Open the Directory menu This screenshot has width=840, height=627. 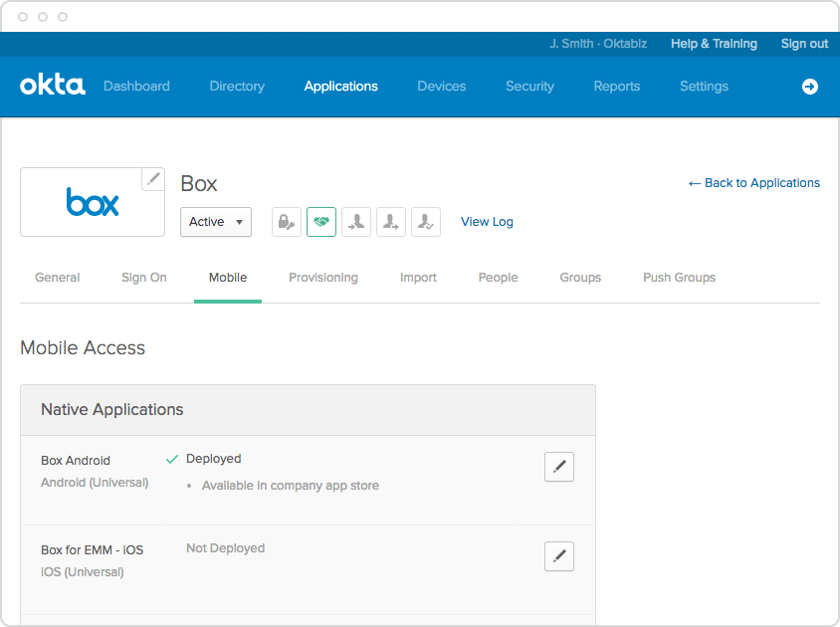237,87
